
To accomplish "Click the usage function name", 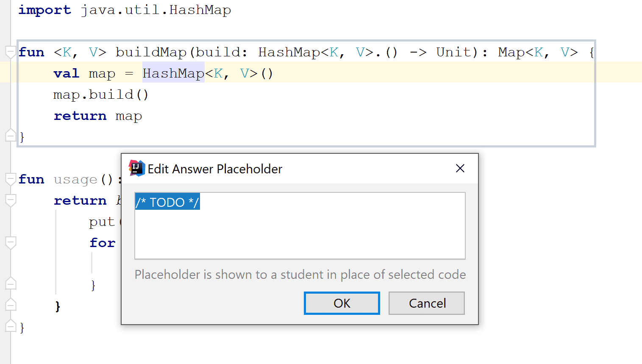I will pyautogui.click(x=75, y=179).
